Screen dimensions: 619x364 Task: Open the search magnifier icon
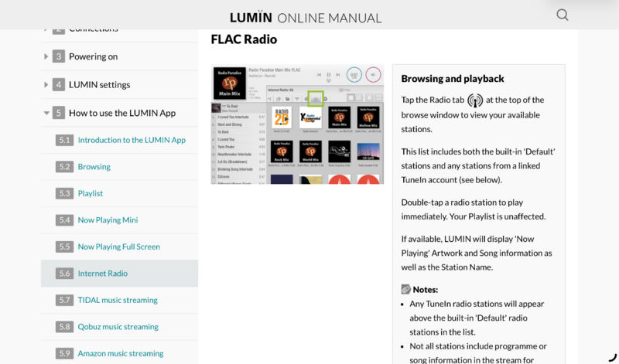tap(563, 15)
